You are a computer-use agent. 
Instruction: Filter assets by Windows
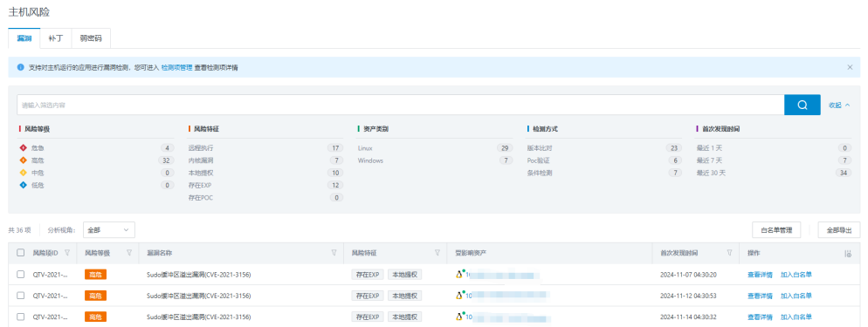(370, 160)
